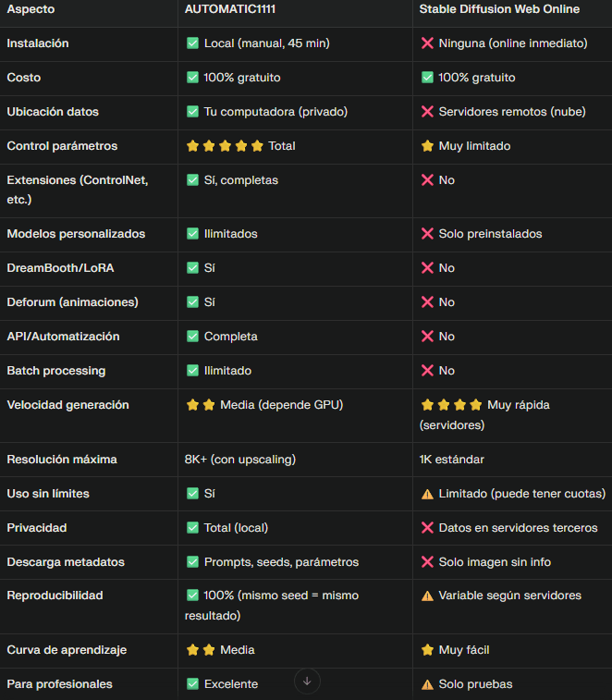The height and width of the screenshot is (700, 612).
Task: Click the four stars beside Muy rápida
Action: click(451, 405)
